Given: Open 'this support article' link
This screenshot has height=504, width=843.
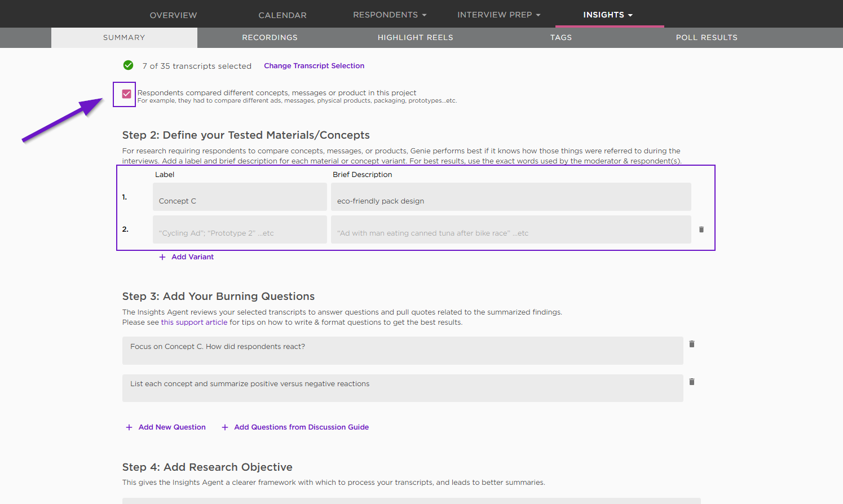Looking at the screenshot, I should tap(194, 322).
